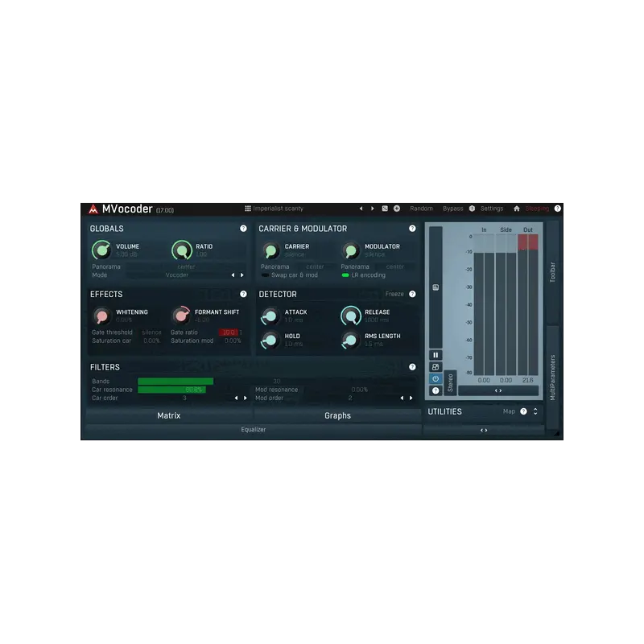Click the randomize dice icon in header
The height and width of the screenshot is (644, 644).
(385, 208)
